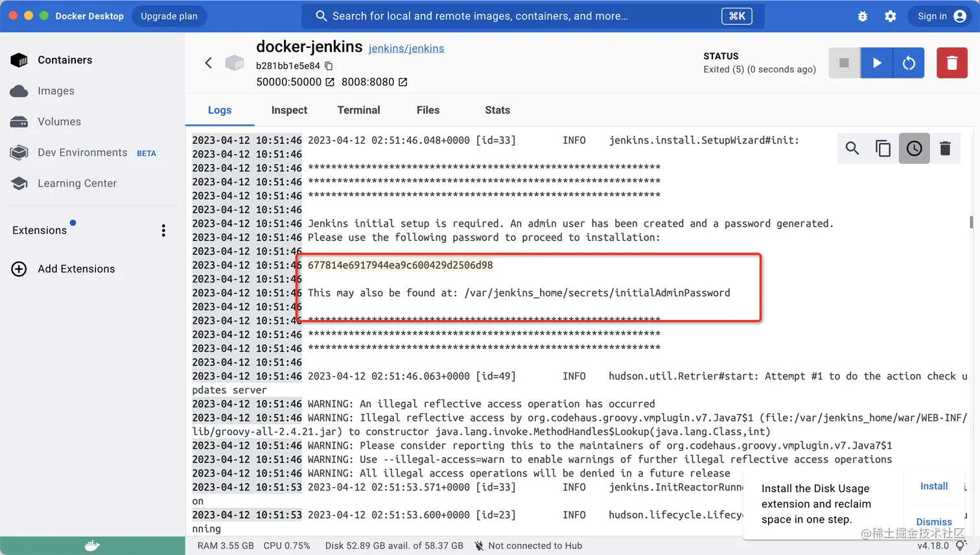
Task: Go to the Volumes section
Action: 59,122
